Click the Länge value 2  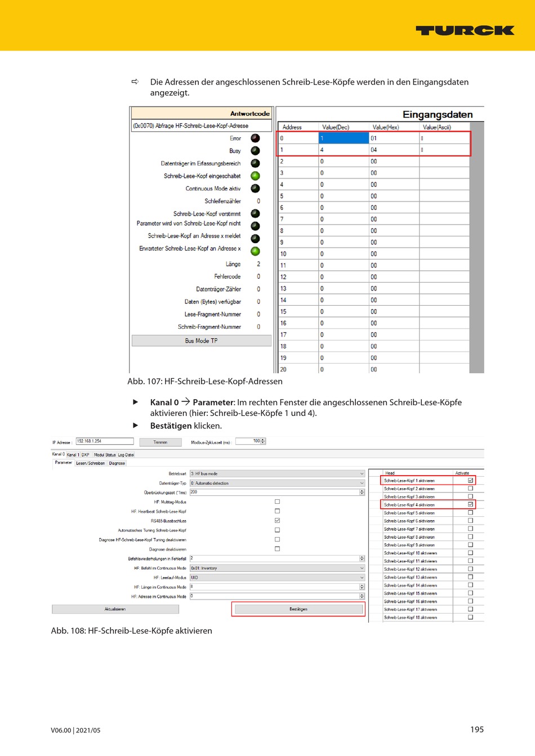[x=258, y=264]
